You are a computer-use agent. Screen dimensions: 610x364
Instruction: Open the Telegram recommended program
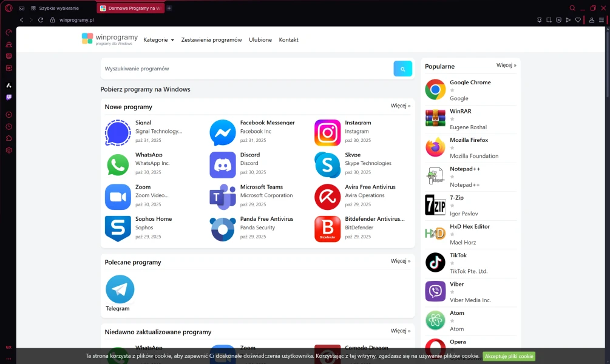(120, 290)
